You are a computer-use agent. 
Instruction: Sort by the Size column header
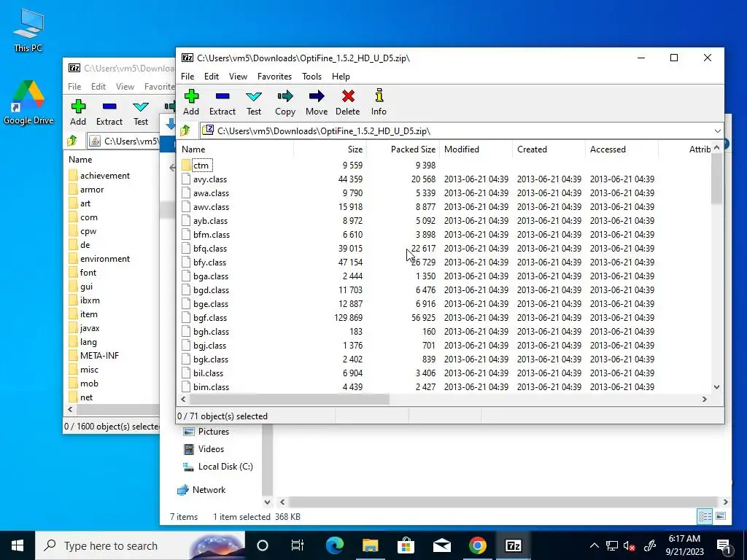coord(330,149)
